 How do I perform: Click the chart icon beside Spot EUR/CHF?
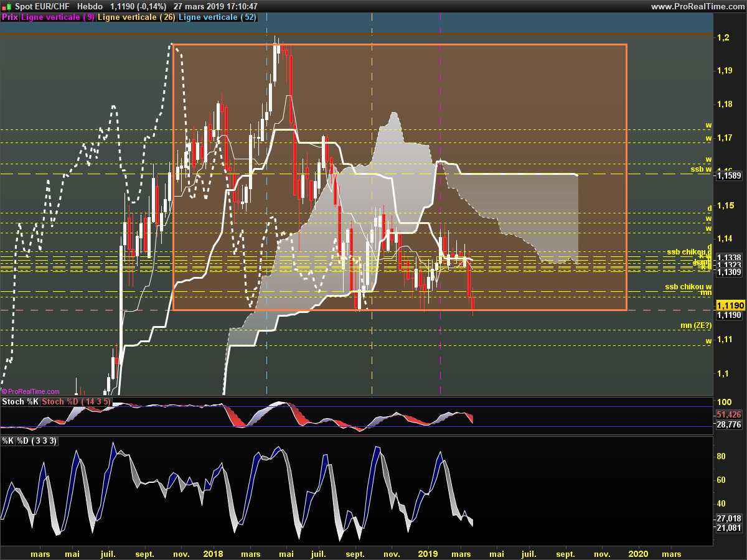click(7, 6)
